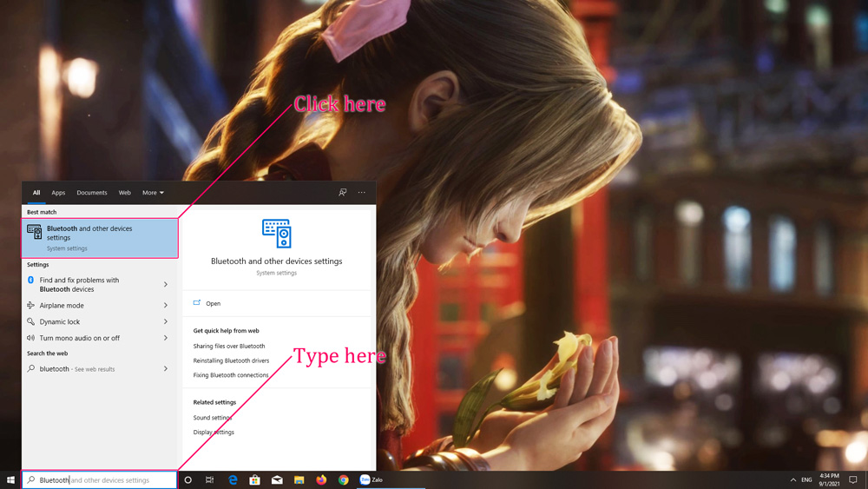The width and height of the screenshot is (868, 489).
Task: Switch to the Documents search tab
Action: (x=92, y=193)
